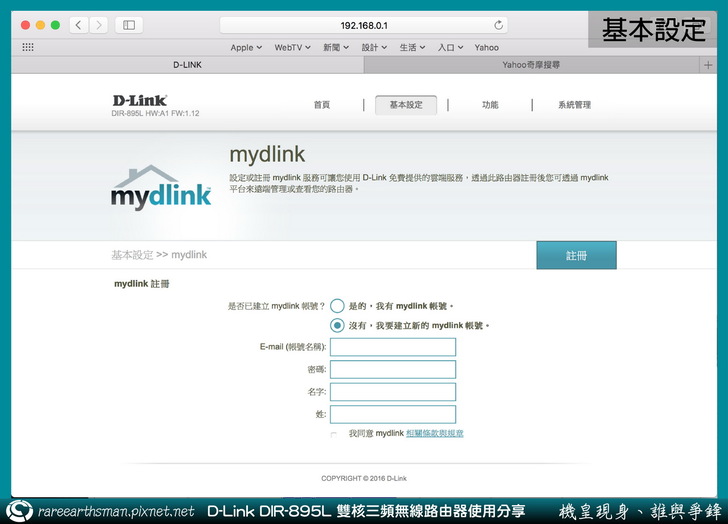This screenshot has height=524, width=728.
Task: Switch to the Yahoo奇摩搜尋 tab
Action: [x=531, y=65]
